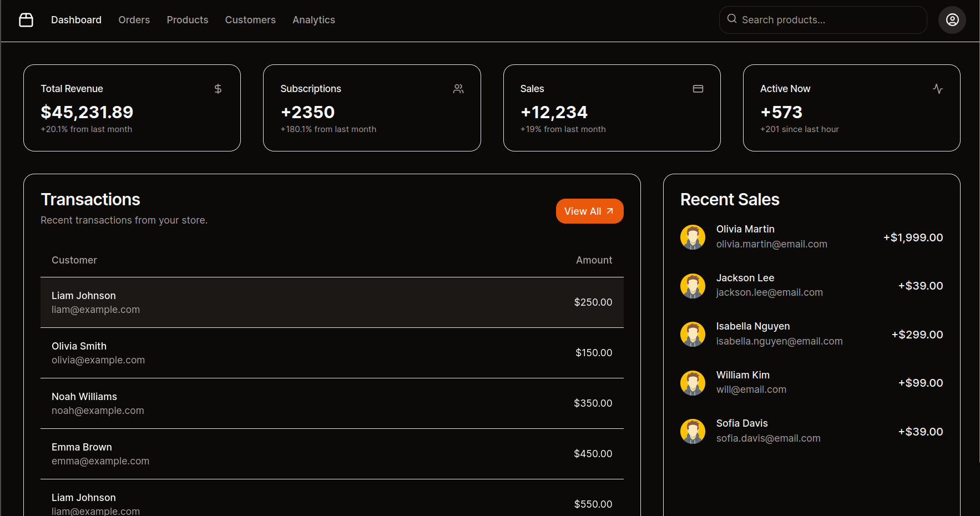Click the dollar sign icon on Total Revenue
Image resolution: width=980 pixels, height=516 pixels.
tap(218, 89)
